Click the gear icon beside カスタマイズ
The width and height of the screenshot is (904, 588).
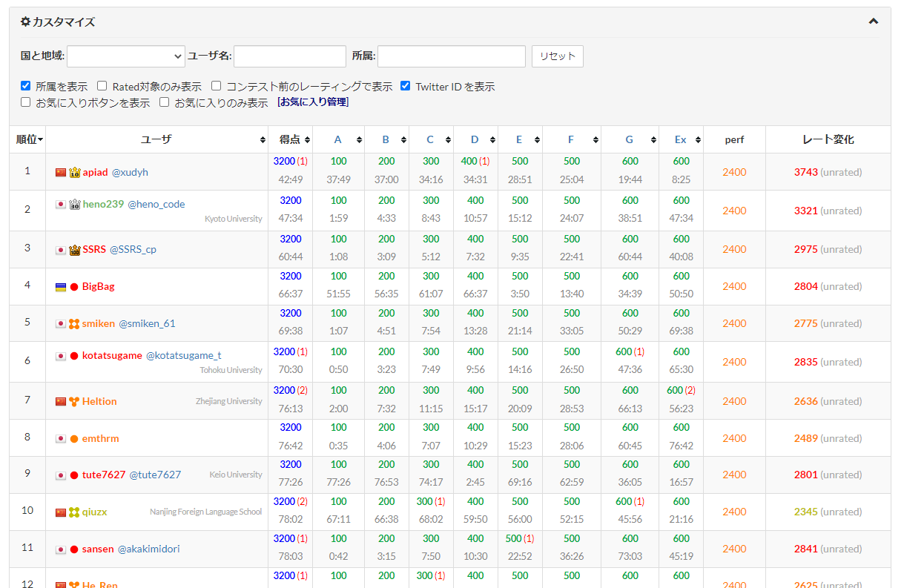(x=25, y=22)
